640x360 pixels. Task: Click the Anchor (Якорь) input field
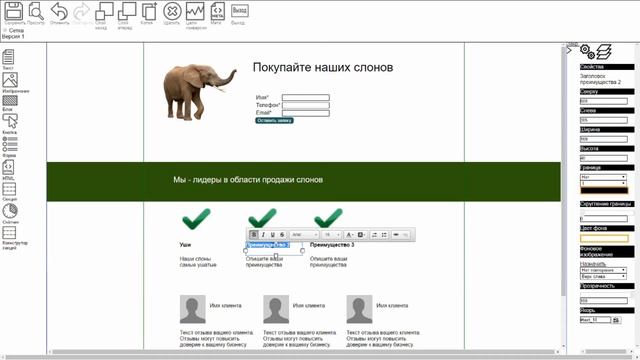[596, 320]
